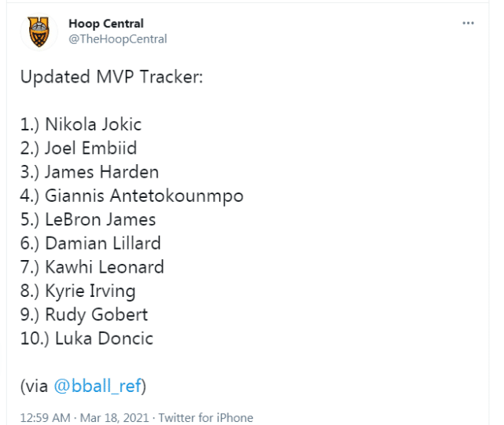
Task: Select the Joel Embiid line
Action: click(x=81, y=148)
